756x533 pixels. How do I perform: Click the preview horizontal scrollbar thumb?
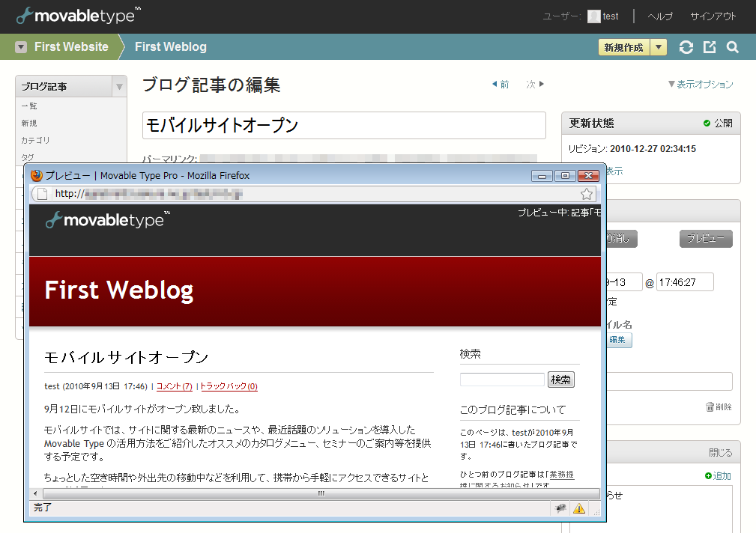click(x=321, y=493)
